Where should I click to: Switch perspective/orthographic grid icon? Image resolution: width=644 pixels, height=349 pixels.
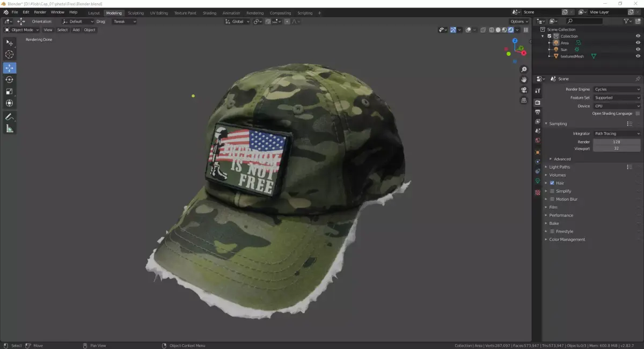tap(524, 100)
